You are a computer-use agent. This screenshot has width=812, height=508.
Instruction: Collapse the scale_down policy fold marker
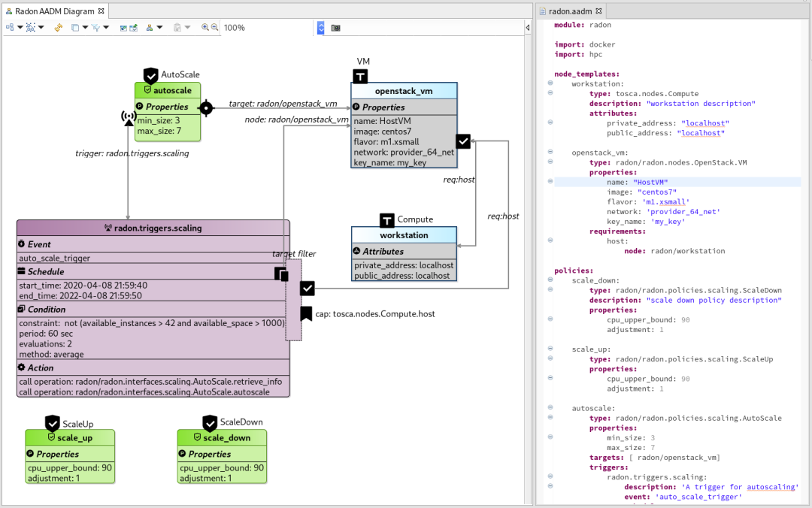pyautogui.click(x=550, y=280)
